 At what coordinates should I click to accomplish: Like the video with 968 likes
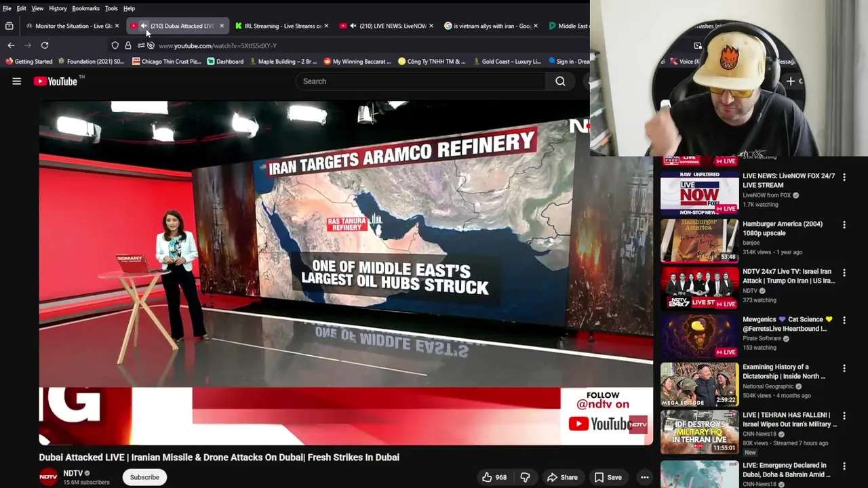pos(494,477)
